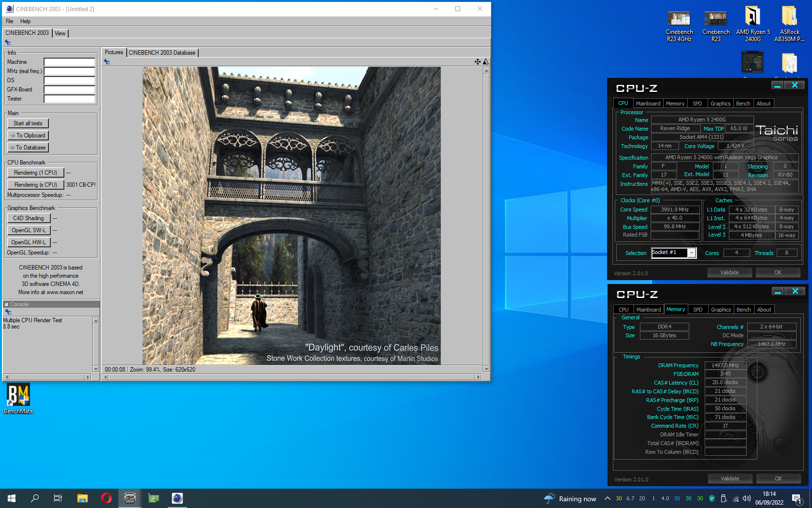Open the Socket #1 selection dropdown in CPU-Z

692,253
